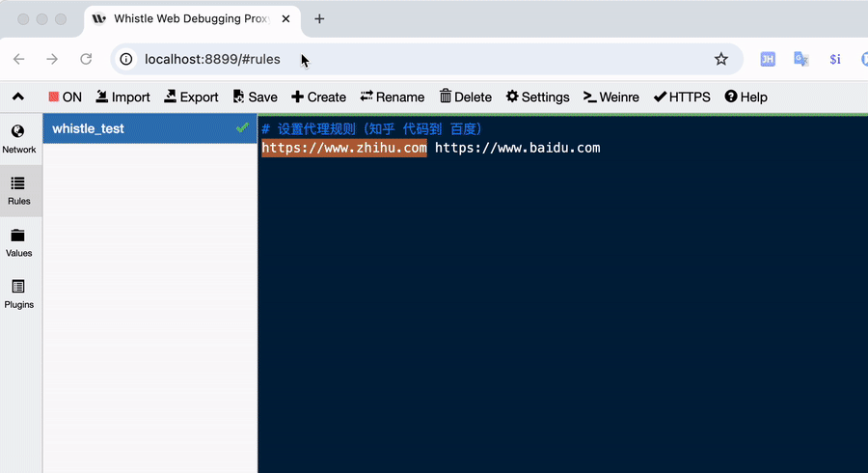Select the Rules sidebar tab
This screenshot has width=868, height=473.
[x=19, y=190]
